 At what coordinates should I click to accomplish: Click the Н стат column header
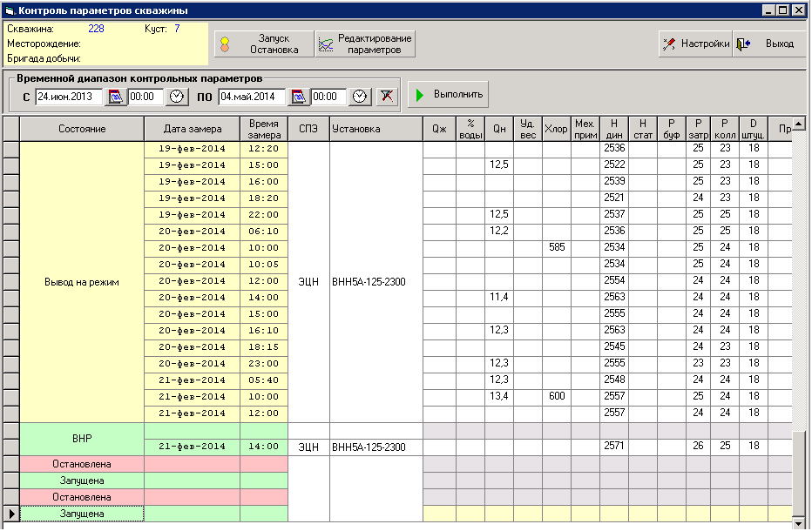click(x=643, y=129)
